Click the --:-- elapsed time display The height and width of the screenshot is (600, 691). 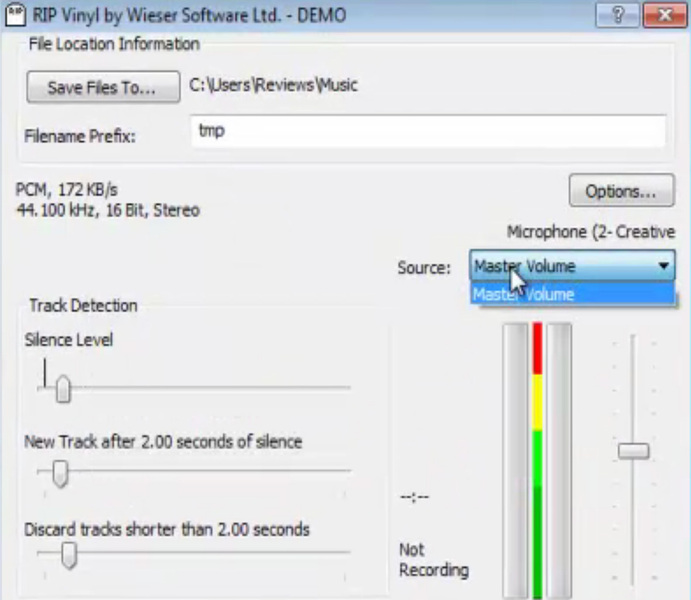point(414,497)
